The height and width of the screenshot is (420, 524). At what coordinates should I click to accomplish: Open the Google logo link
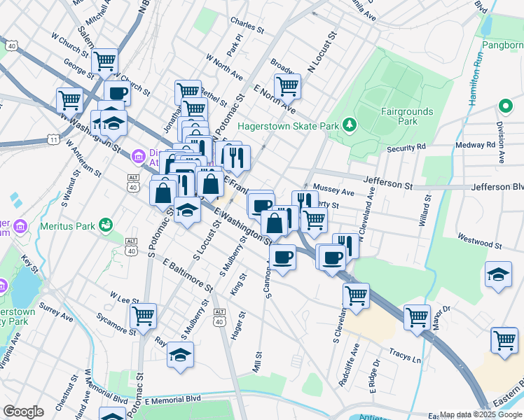(x=23, y=412)
